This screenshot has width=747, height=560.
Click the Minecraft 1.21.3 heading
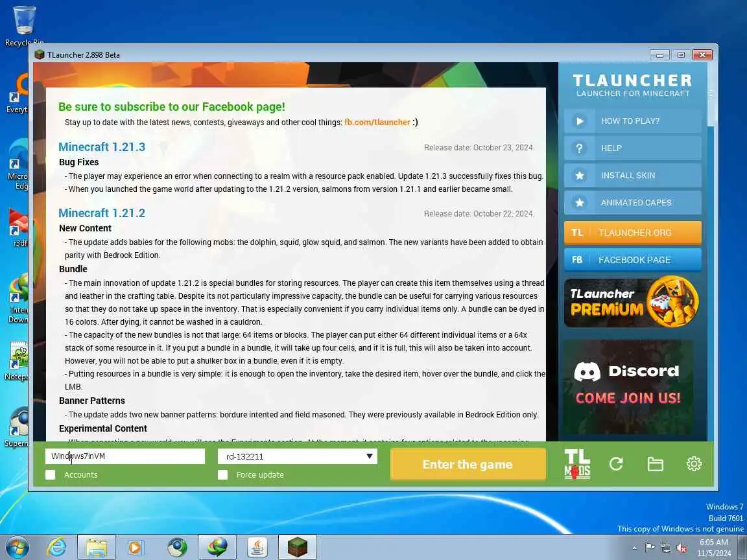(x=102, y=146)
